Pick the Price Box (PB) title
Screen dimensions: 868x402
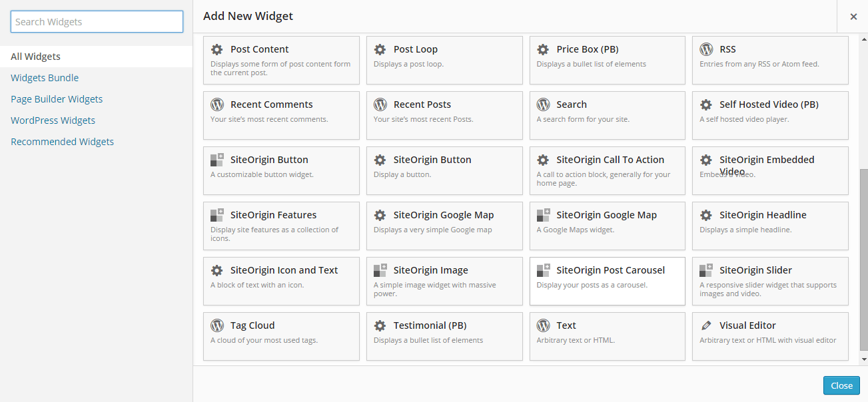588,49
